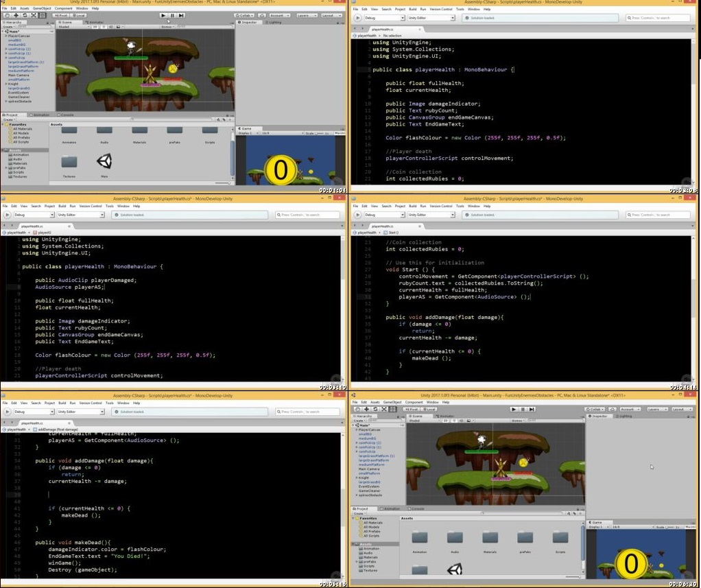
Task: Open the Account dropdown in top-left Unity window
Action: [x=280, y=15]
